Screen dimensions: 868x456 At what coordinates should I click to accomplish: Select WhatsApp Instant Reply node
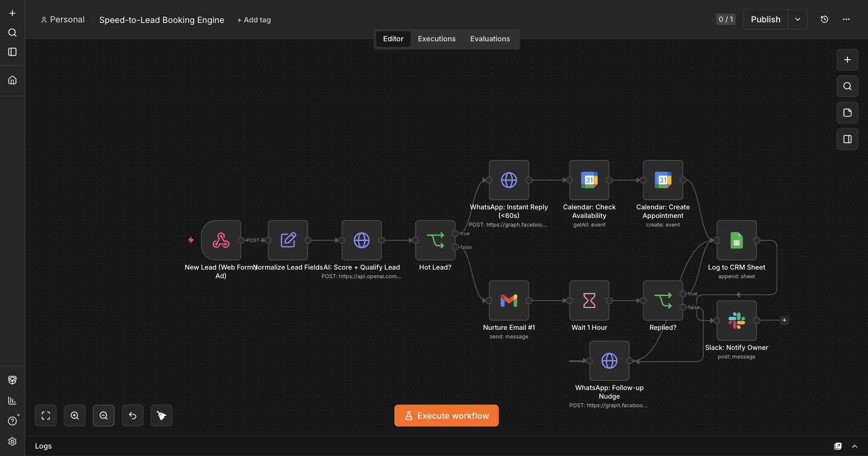(x=509, y=180)
